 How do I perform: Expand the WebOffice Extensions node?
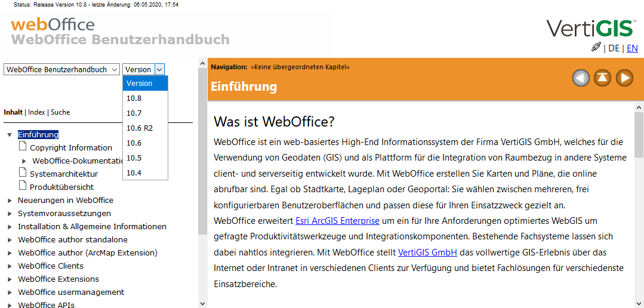coord(10,280)
